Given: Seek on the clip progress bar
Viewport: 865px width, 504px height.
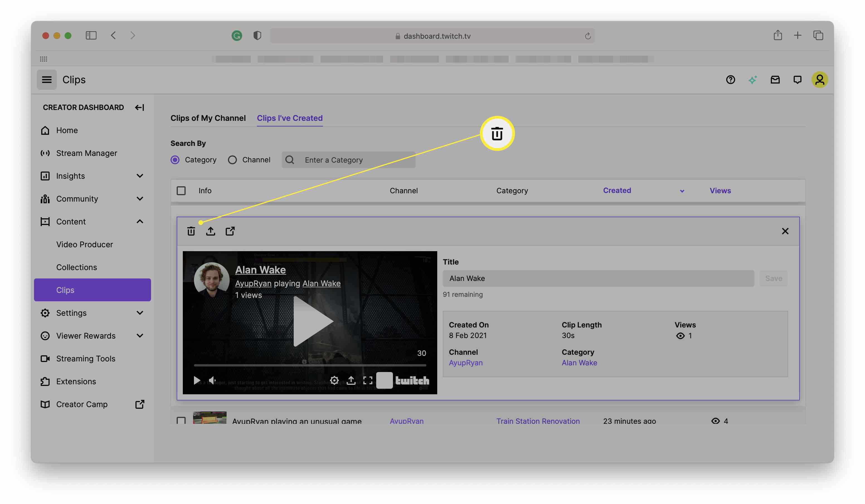Looking at the screenshot, I should [310, 365].
